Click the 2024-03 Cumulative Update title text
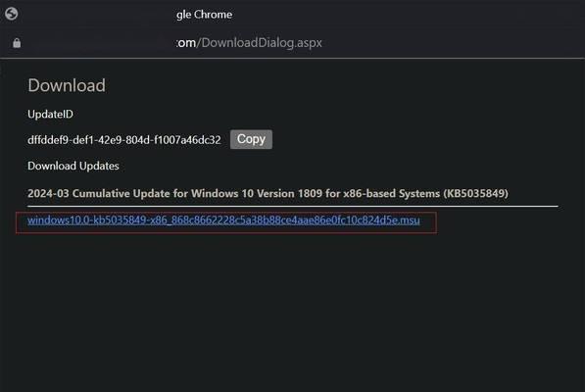The height and width of the screenshot is (392, 585). point(268,193)
